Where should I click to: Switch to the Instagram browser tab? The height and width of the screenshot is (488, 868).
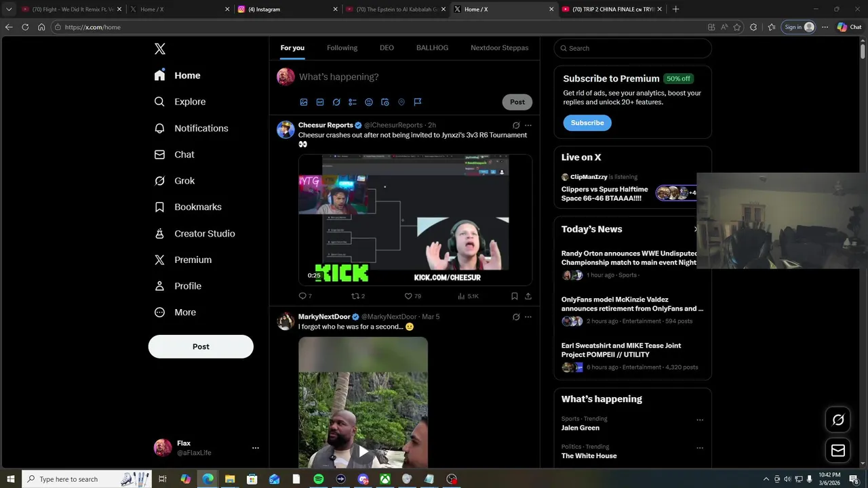[x=288, y=9]
